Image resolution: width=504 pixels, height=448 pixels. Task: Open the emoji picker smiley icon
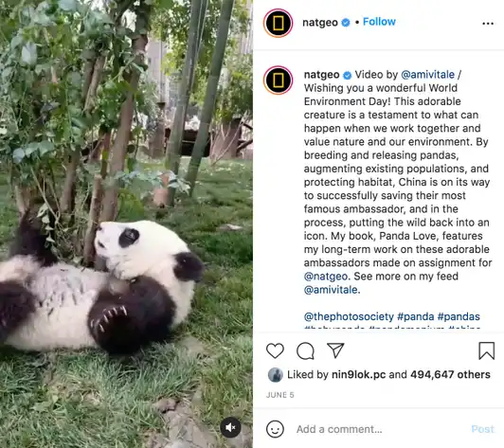[x=275, y=429]
